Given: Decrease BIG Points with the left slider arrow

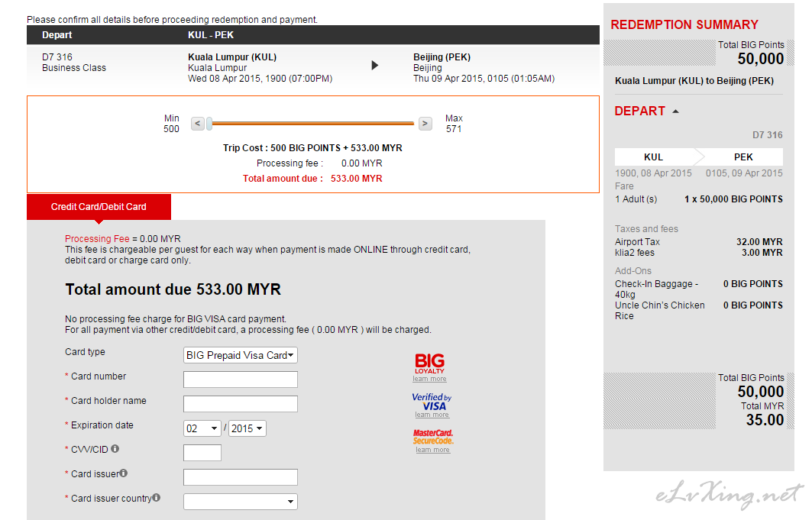Looking at the screenshot, I should click(x=197, y=124).
